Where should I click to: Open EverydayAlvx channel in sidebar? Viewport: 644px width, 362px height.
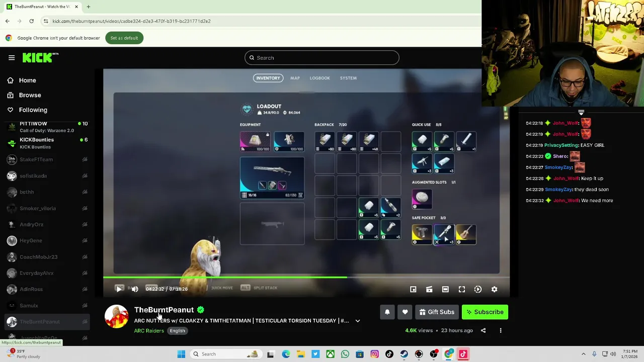[x=48, y=273]
